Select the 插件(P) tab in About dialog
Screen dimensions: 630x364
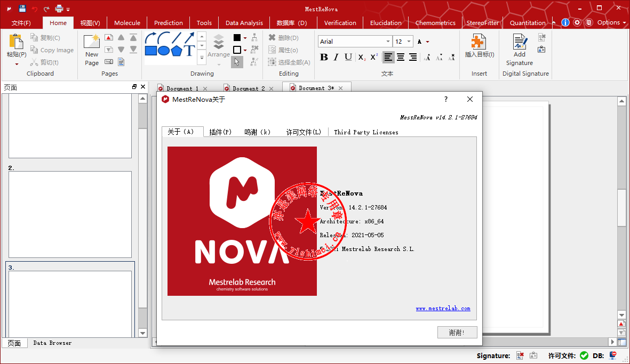click(x=220, y=132)
